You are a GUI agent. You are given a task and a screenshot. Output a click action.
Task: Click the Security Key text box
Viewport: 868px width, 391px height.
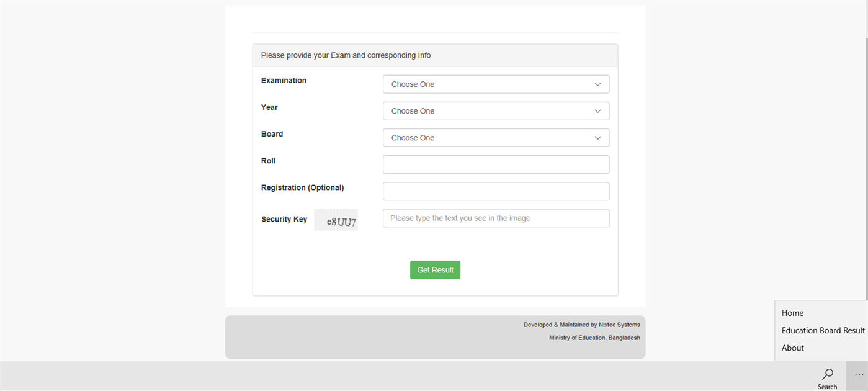pyautogui.click(x=496, y=218)
